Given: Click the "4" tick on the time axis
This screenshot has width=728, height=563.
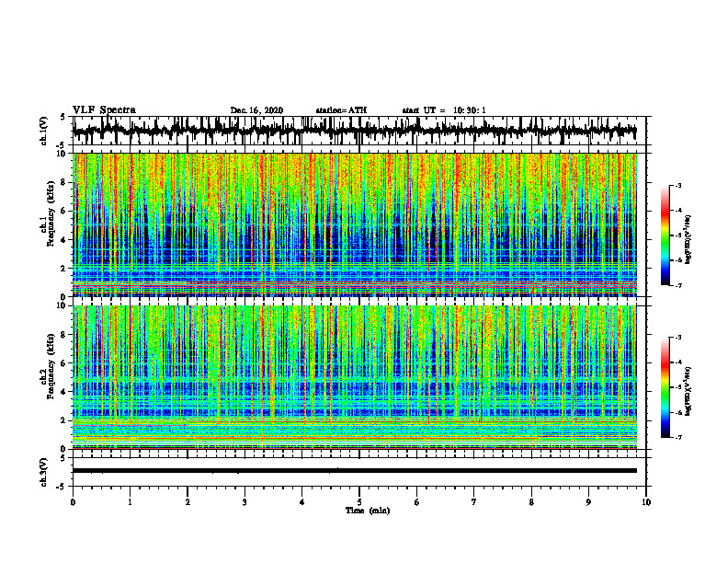Looking at the screenshot, I should 302,502.
